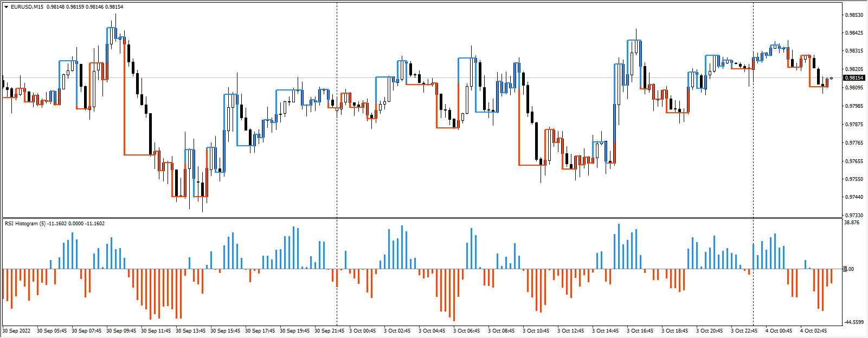868x338 pixels.
Task: Click the 4 Oct 00:45 time label
Action: [x=779, y=331]
